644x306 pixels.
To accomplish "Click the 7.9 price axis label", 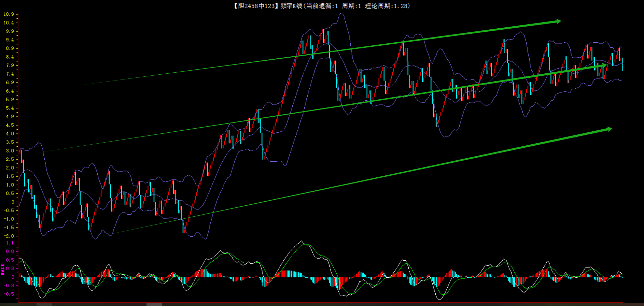I will point(10,65).
